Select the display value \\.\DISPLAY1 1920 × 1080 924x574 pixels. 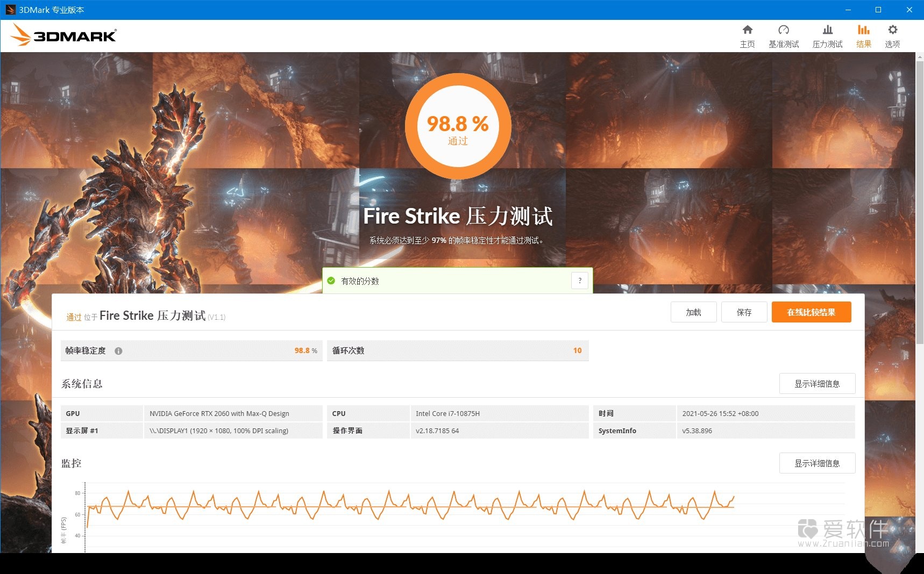[x=219, y=431]
